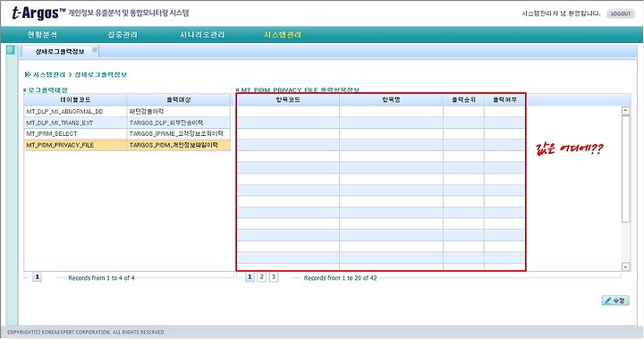This screenshot has width=644, height=339.
Task: Click the t-Argos logo
Action: [x=38, y=13]
